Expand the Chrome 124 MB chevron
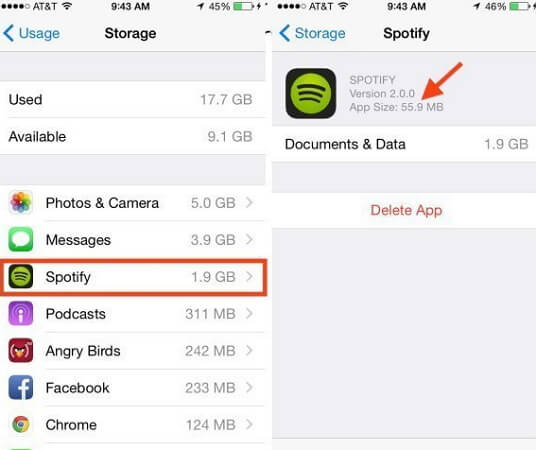This screenshot has height=450, width=536. click(250, 424)
